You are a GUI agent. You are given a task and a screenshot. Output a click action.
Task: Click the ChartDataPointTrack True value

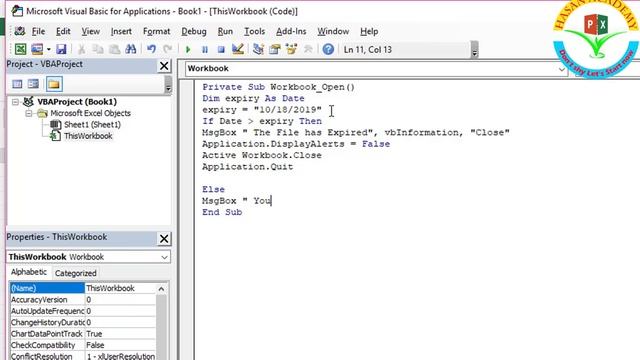[x=120, y=334]
